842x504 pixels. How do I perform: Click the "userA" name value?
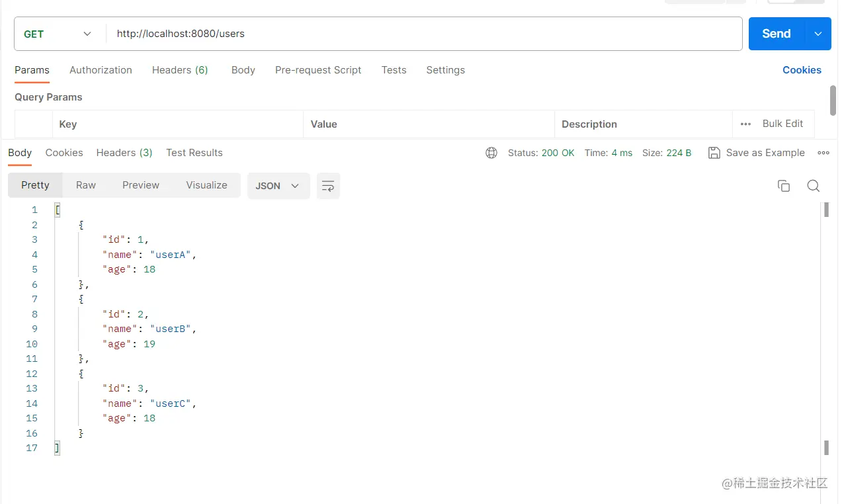[171, 255]
